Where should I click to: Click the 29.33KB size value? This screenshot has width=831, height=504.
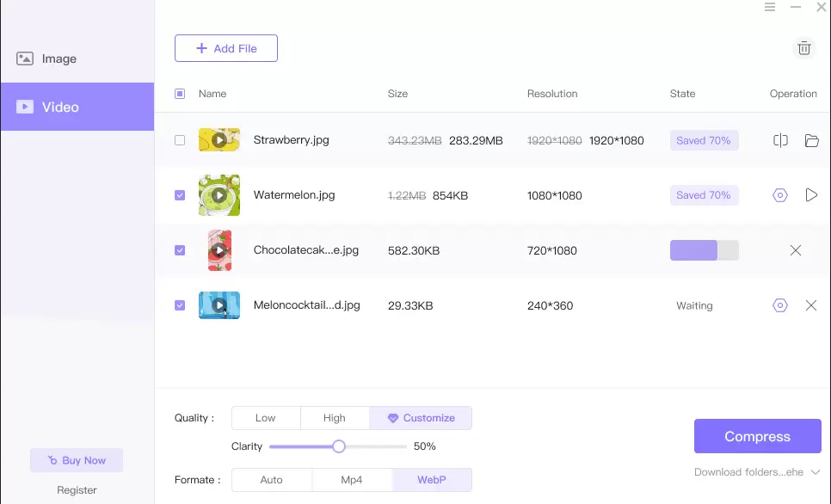pos(410,306)
